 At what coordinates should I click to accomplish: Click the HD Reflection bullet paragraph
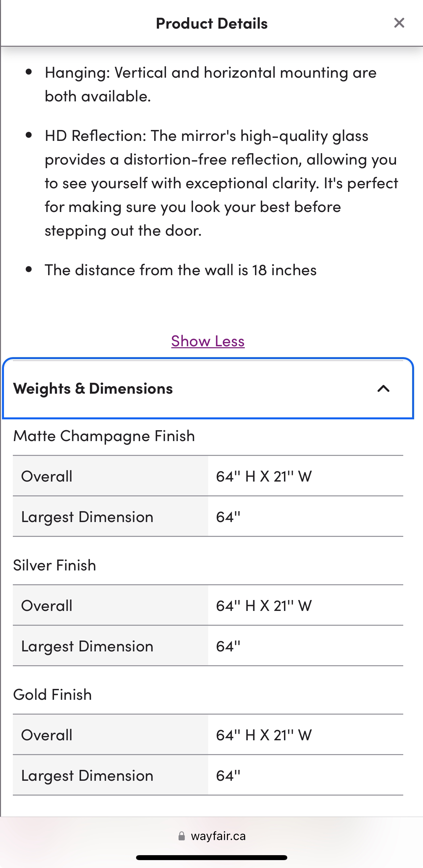tap(221, 183)
